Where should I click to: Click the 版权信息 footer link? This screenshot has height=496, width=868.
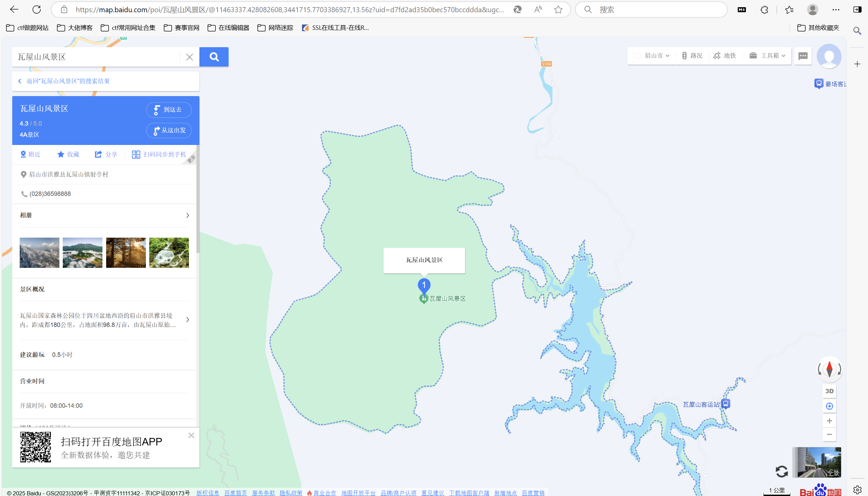pos(208,493)
